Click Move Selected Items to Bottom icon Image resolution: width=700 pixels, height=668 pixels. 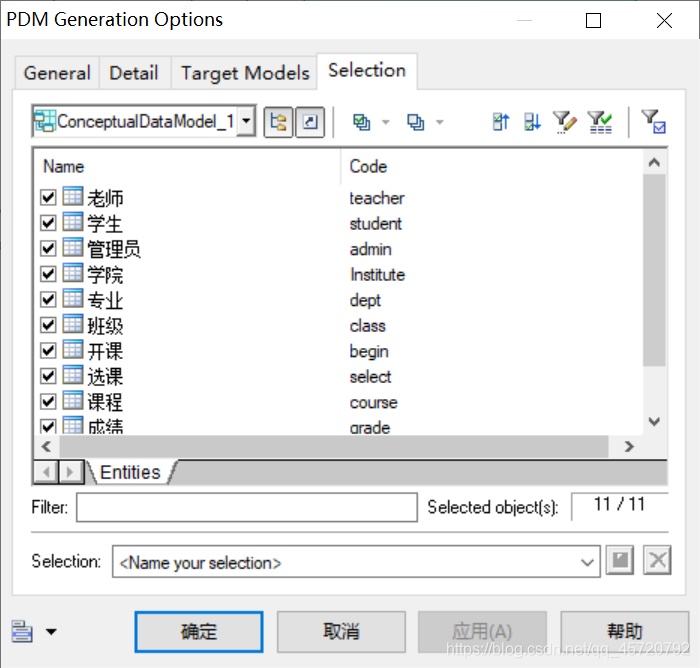[533, 122]
